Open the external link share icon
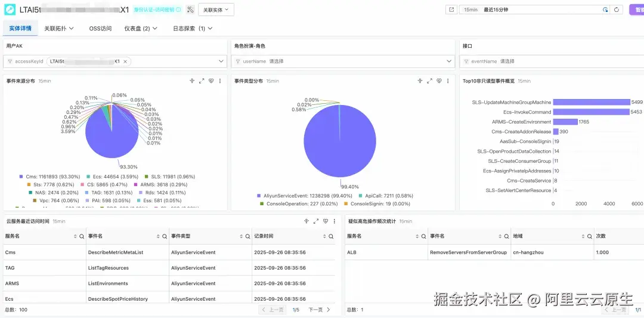This screenshot has height=318, width=644. click(452, 10)
